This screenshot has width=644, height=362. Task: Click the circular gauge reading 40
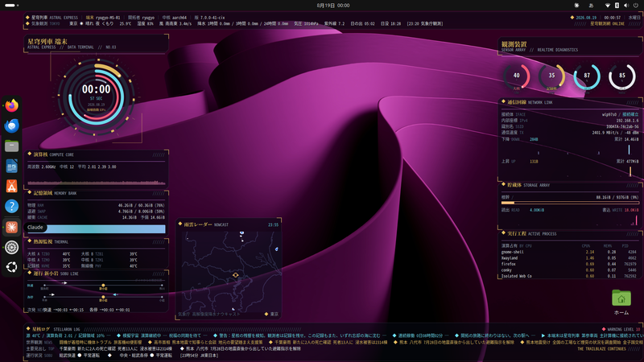(x=516, y=76)
